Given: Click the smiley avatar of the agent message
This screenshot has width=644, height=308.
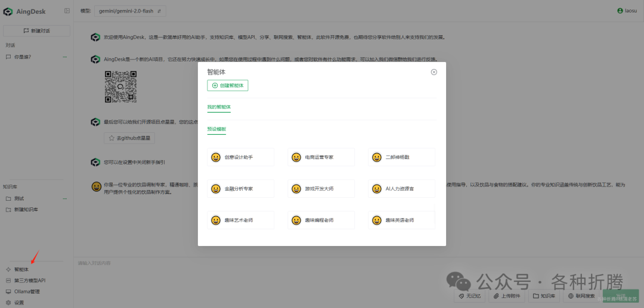Looking at the screenshot, I should (96, 187).
